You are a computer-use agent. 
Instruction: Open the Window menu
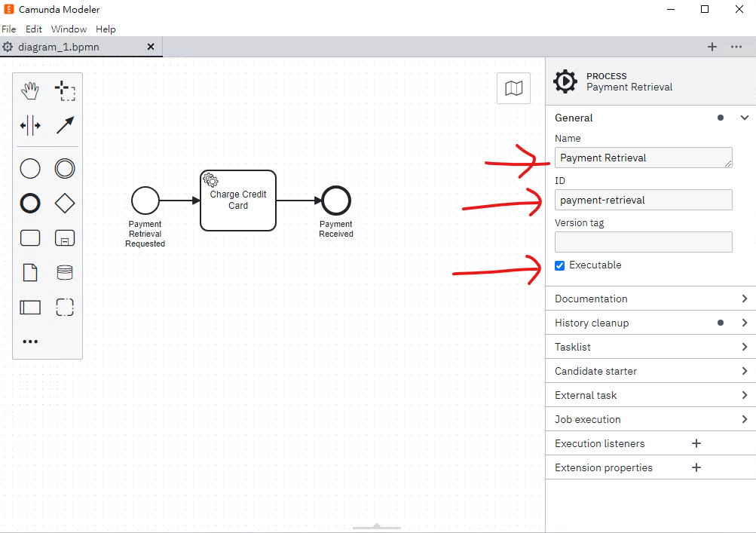69,29
